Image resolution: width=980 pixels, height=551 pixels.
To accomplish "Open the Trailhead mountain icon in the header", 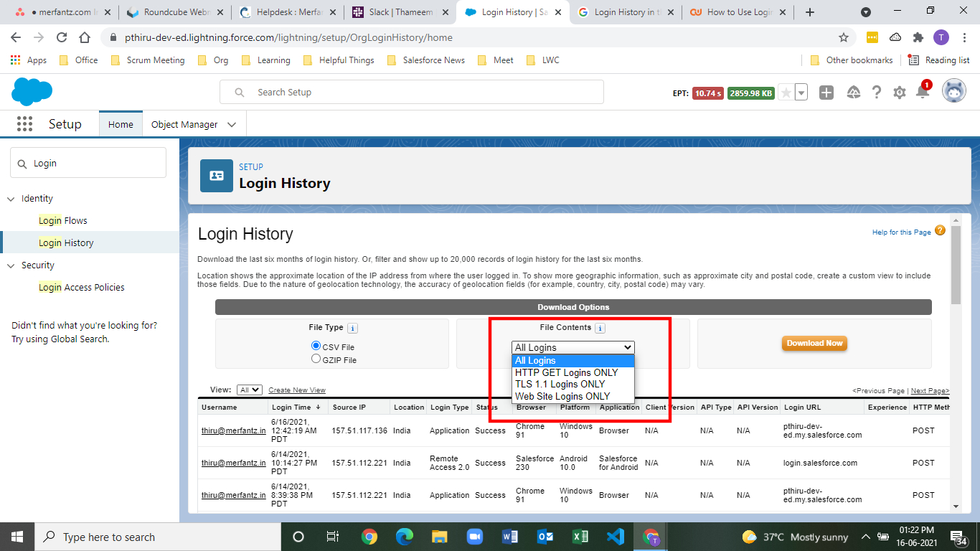I will (x=853, y=92).
